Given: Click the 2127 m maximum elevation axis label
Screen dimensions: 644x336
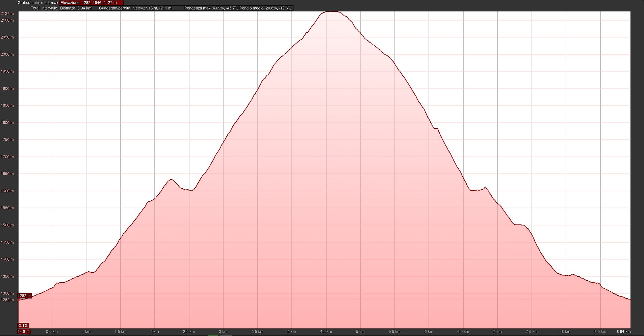Looking at the screenshot, I should 7,14.
